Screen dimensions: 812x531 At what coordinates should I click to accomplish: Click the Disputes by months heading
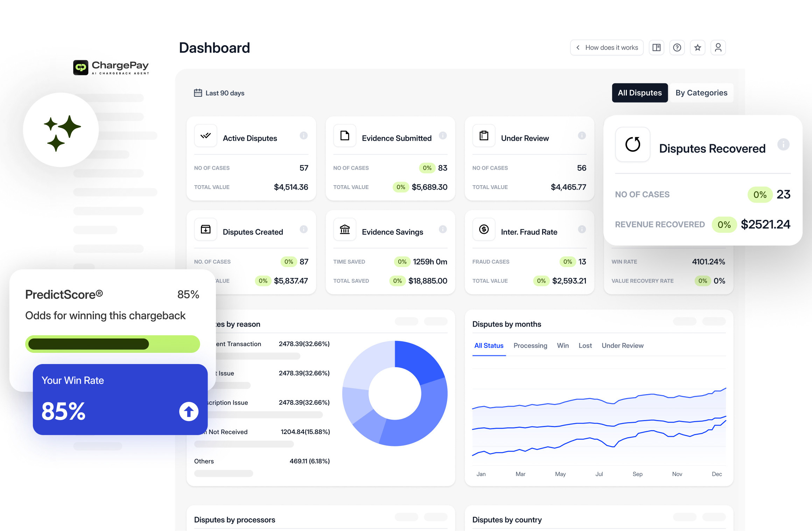tap(506, 324)
